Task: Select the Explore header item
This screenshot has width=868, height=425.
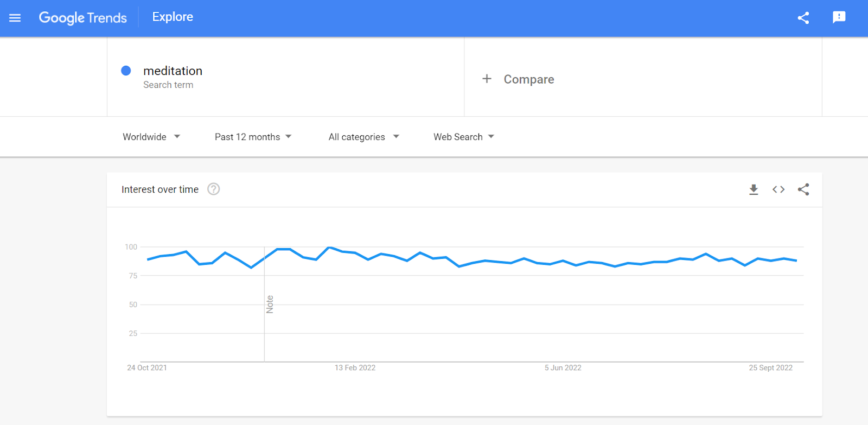Action: click(173, 17)
